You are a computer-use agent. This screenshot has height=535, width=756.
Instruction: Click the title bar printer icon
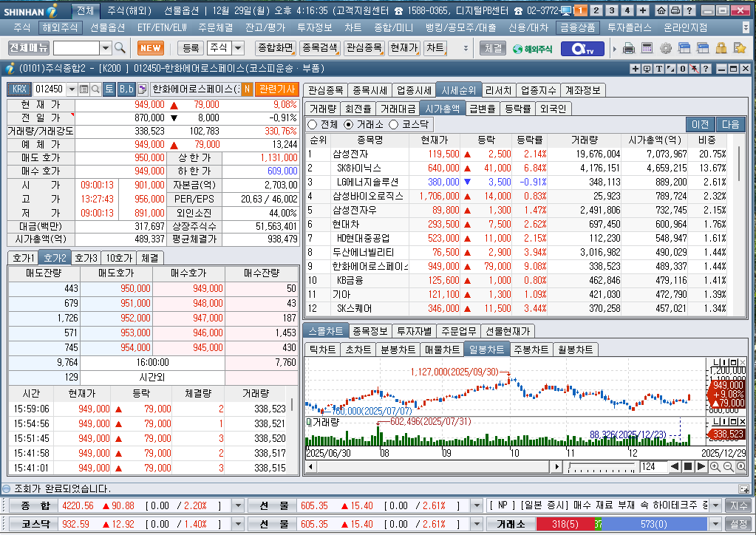click(675, 10)
